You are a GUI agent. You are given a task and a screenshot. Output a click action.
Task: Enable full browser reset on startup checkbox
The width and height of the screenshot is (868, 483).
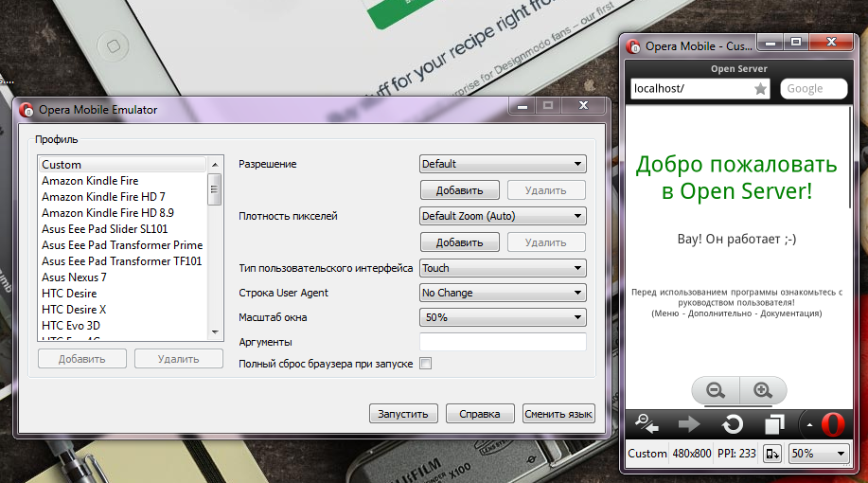coord(425,364)
